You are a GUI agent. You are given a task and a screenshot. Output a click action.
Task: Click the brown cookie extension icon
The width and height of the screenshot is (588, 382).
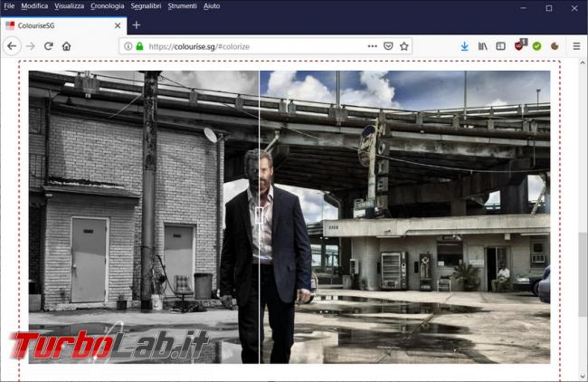[x=555, y=46]
